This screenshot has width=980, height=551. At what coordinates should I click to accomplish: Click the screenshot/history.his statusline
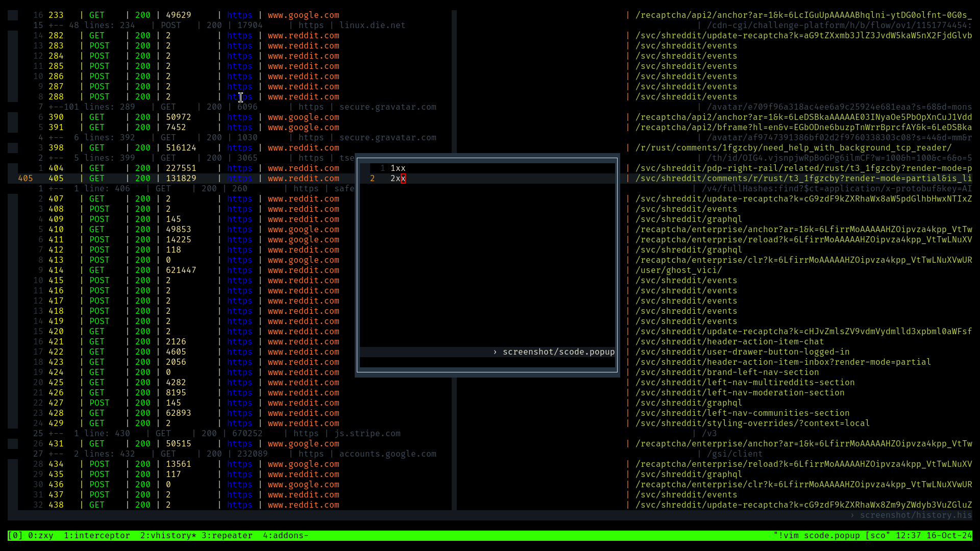pyautogui.click(x=915, y=515)
